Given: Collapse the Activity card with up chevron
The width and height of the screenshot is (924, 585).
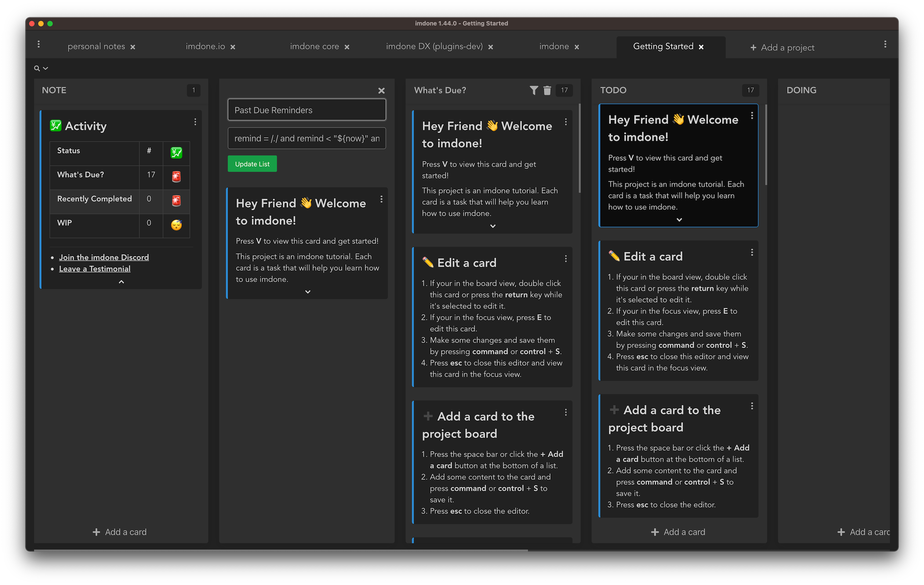Looking at the screenshot, I should [x=121, y=282].
